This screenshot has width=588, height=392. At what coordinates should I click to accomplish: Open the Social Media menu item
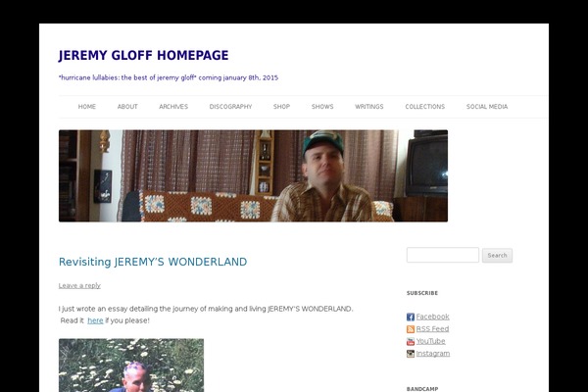coord(487,107)
